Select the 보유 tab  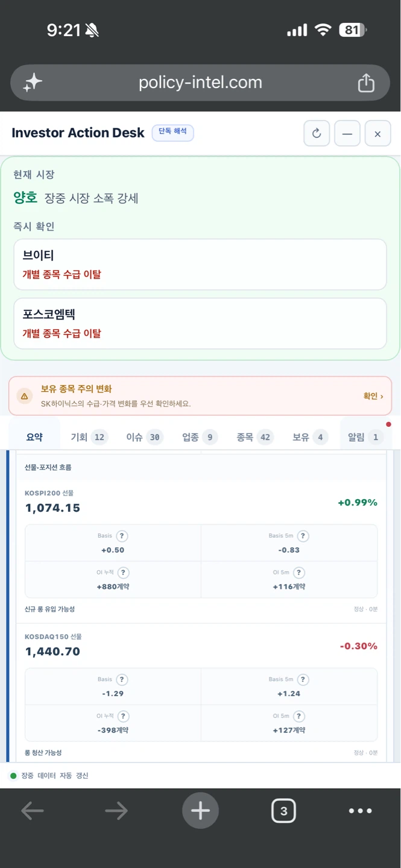(310, 437)
